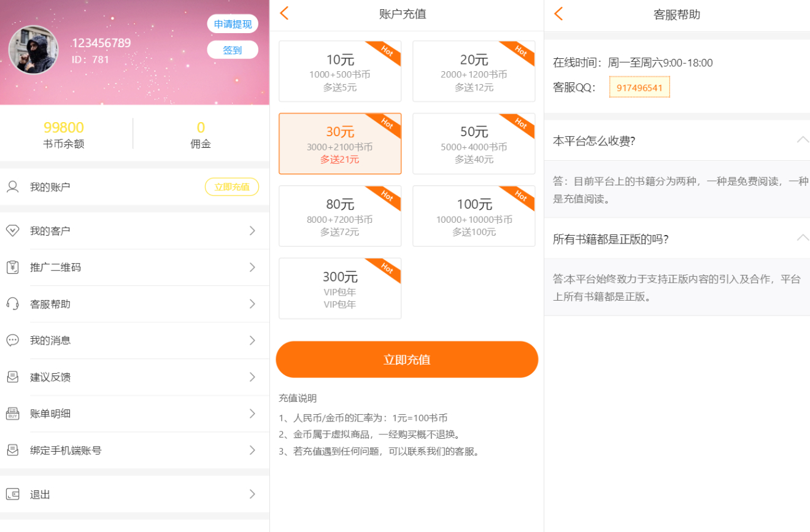The image size is (810, 532).
Task: Open 建议反馈 via its arrow
Action: 252,377
